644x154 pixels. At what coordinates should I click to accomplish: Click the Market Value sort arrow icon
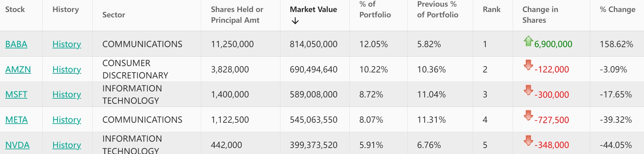pos(295,21)
